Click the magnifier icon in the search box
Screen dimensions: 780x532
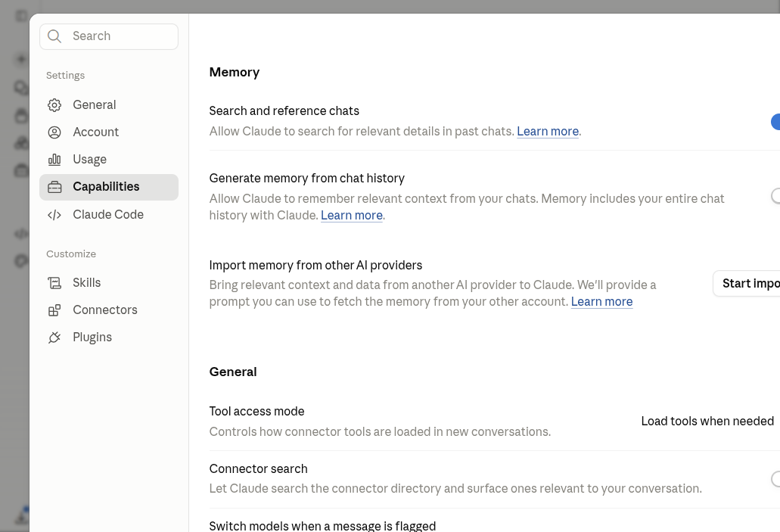54,36
